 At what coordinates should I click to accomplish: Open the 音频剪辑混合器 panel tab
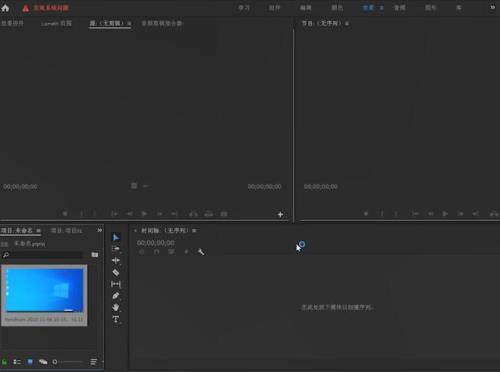[162, 23]
